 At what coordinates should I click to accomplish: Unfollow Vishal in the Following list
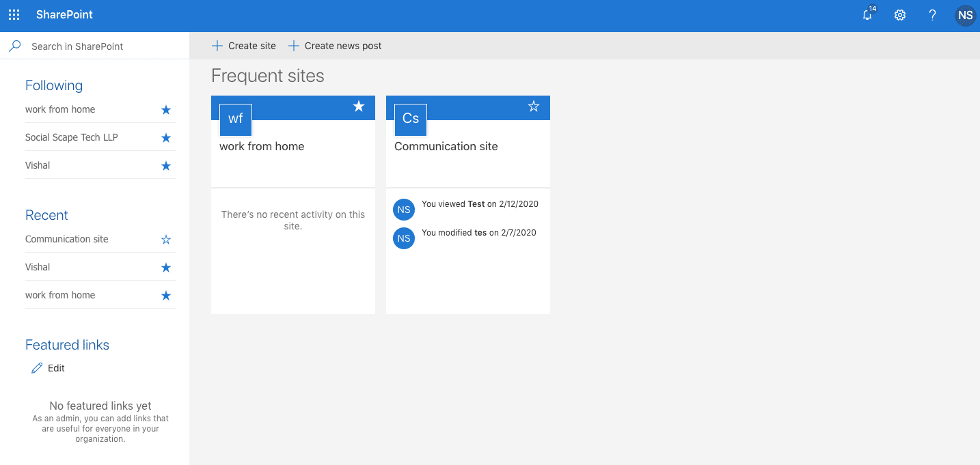pos(165,166)
